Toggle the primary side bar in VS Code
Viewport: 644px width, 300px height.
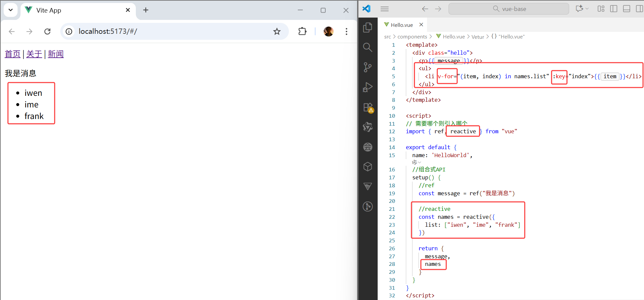pyautogui.click(x=614, y=9)
